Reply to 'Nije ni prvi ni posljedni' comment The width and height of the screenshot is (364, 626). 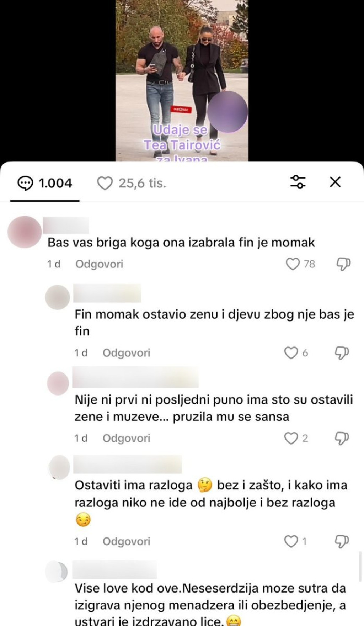[126, 438]
